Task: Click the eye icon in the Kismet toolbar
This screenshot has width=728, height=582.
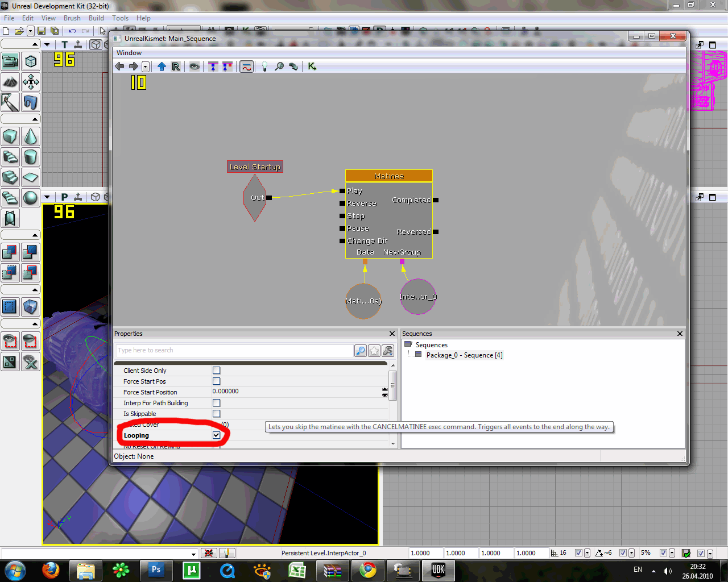Action: 195,66
